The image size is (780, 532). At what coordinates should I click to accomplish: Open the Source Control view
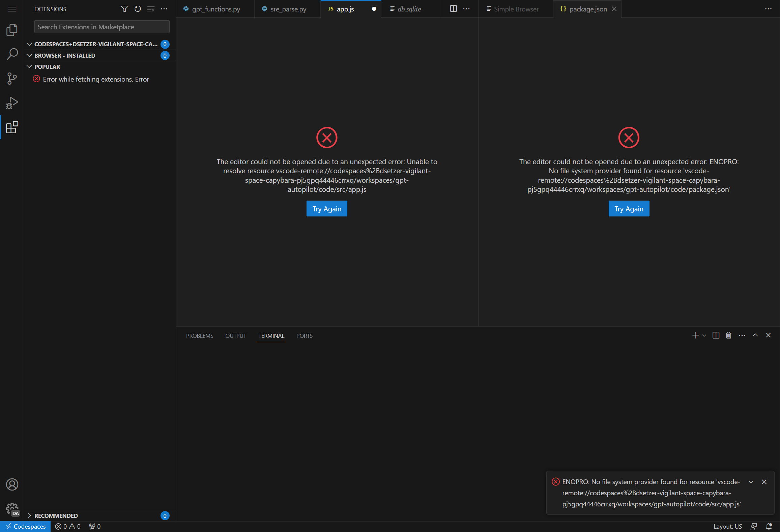coord(12,78)
